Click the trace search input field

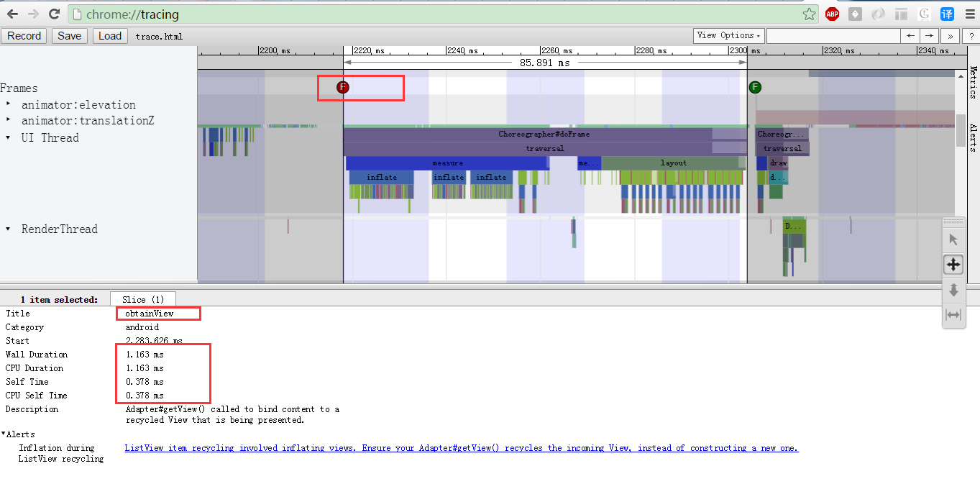[833, 36]
